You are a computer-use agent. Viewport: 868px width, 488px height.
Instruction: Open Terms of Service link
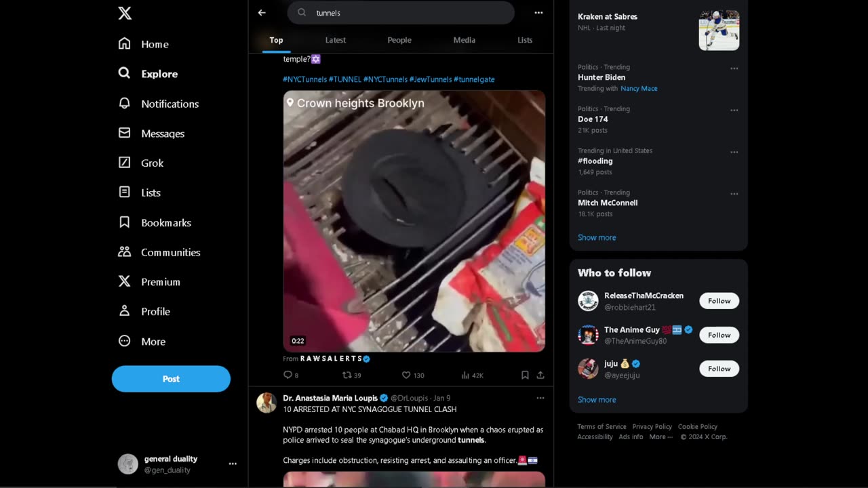pyautogui.click(x=601, y=427)
